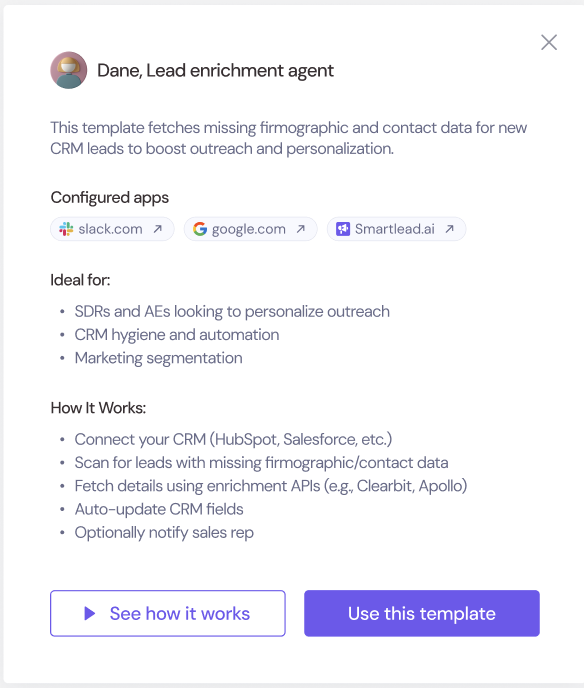Image resolution: width=584 pixels, height=688 pixels.
Task: Open the Smartlead.ai app chip
Action: tap(396, 229)
